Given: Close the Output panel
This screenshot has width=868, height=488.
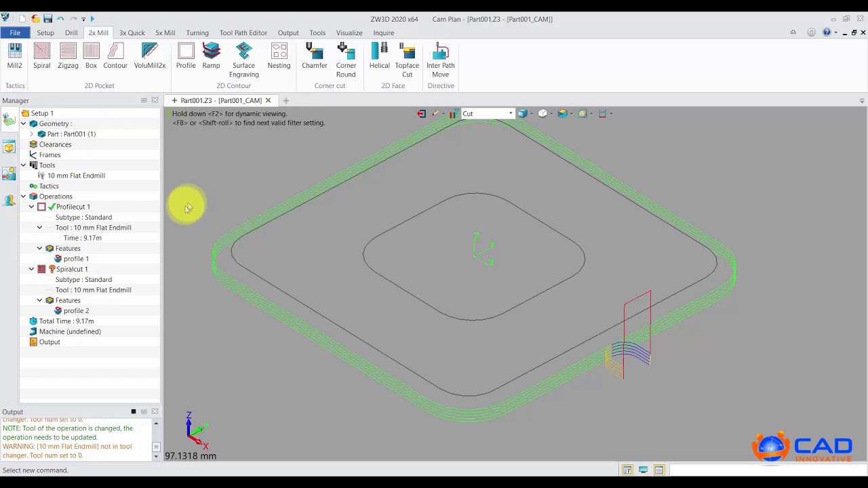Looking at the screenshot, I should tap(155, 412).
